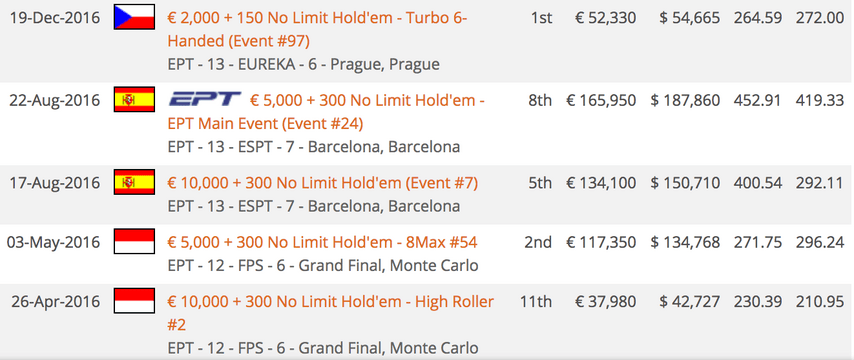This screenshot has height=360, width=854.
Task: Open the Turbo 6-Handed Event #97 link
Action: click(x=317, y=29)
